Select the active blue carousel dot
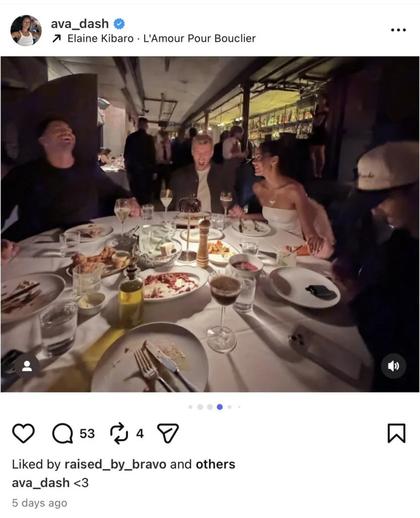 pyautogui.click(x=220, y=407)
